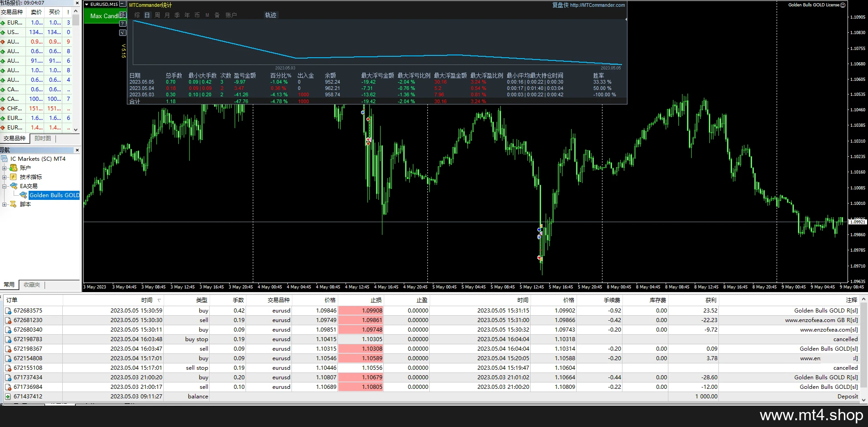Select Golden Bulls GOLD in navigator tree

tap(54, 195)
